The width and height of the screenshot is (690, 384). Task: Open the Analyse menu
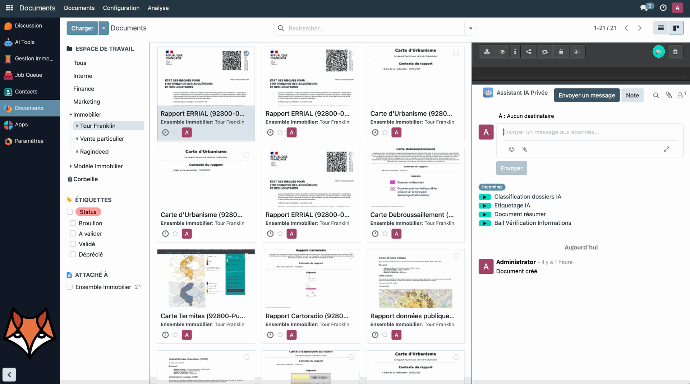tap(158, 8)
